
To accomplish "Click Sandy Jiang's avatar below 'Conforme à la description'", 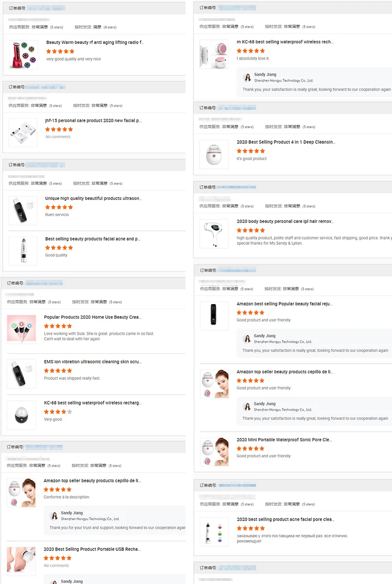I will tap(54, 516).
